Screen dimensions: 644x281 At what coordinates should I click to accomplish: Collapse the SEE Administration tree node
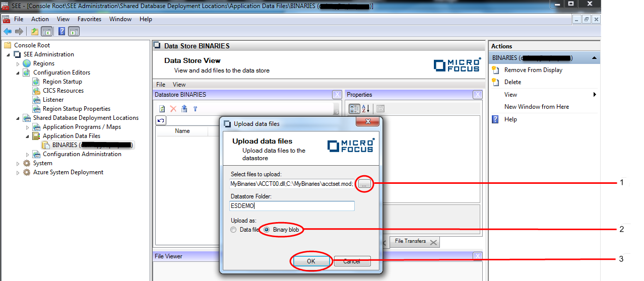coord(8,54)
